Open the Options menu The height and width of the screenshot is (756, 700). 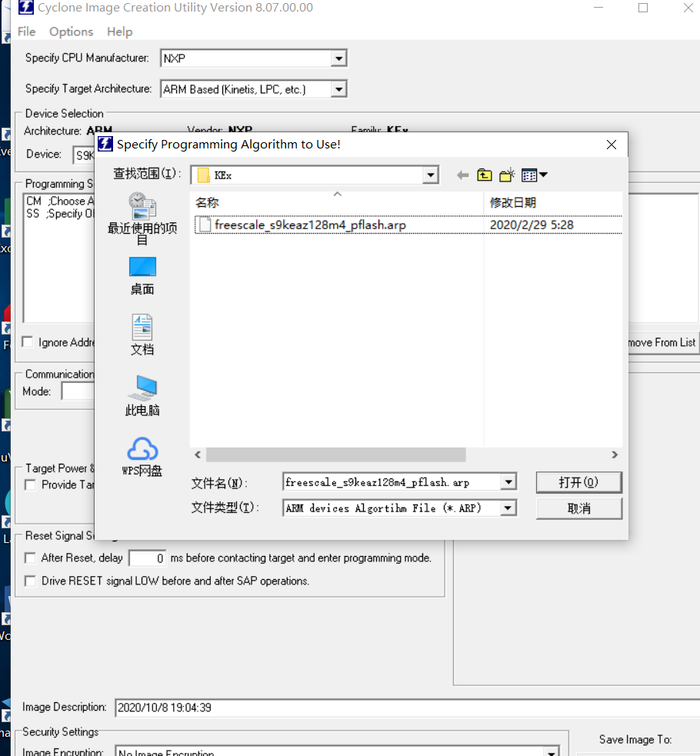pyautogui.click(x=72, y=32)
